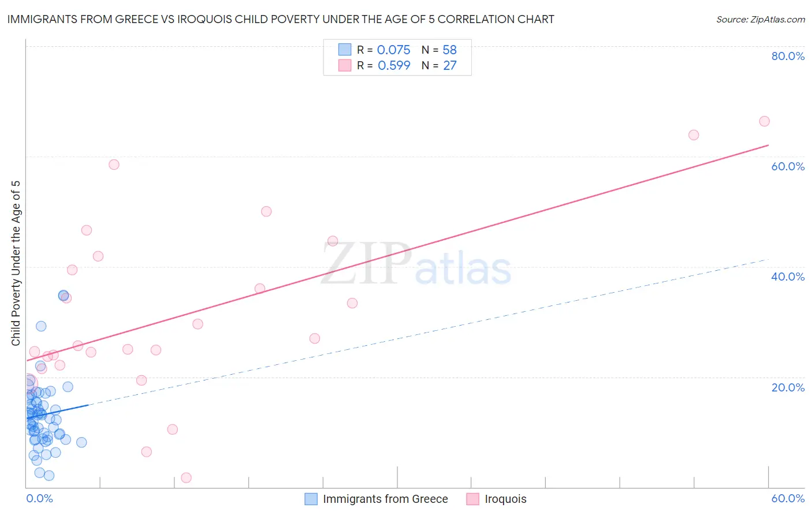Open the Source: ZipAtlas.com link
812x515 pixels.
[x=760, y=20]
